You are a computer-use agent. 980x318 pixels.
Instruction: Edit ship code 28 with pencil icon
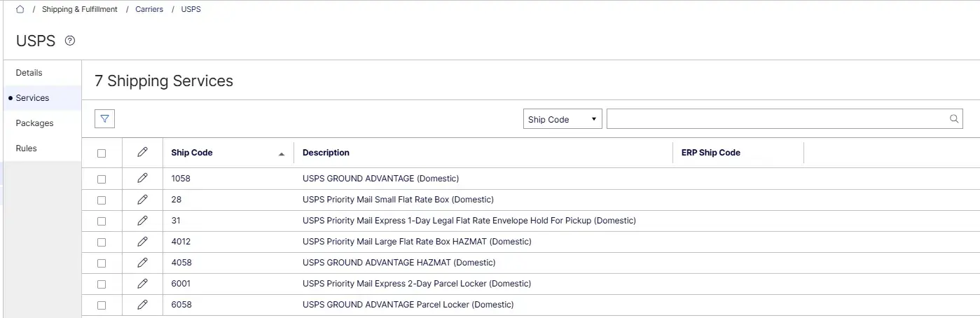[143, 200]
